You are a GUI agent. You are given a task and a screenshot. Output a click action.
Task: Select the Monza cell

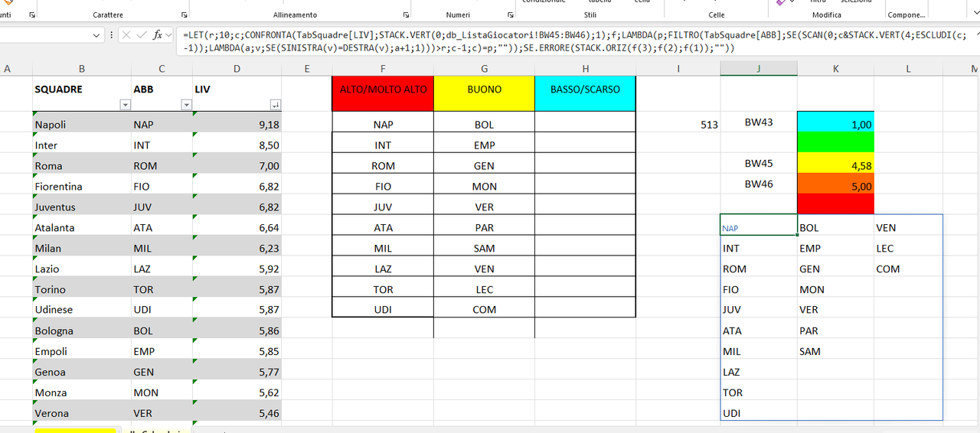82,390
